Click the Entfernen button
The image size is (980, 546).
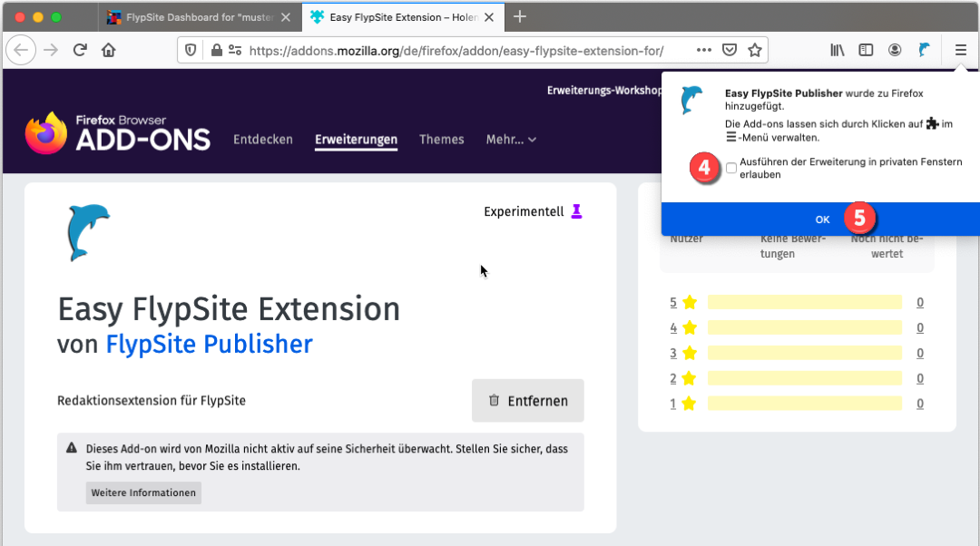click(528, 401)
